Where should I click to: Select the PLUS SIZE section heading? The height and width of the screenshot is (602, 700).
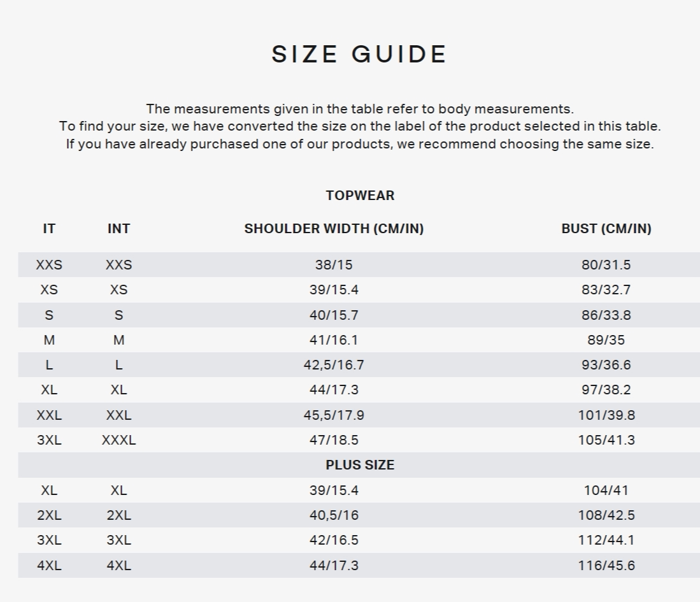click(x=360, y=465)
